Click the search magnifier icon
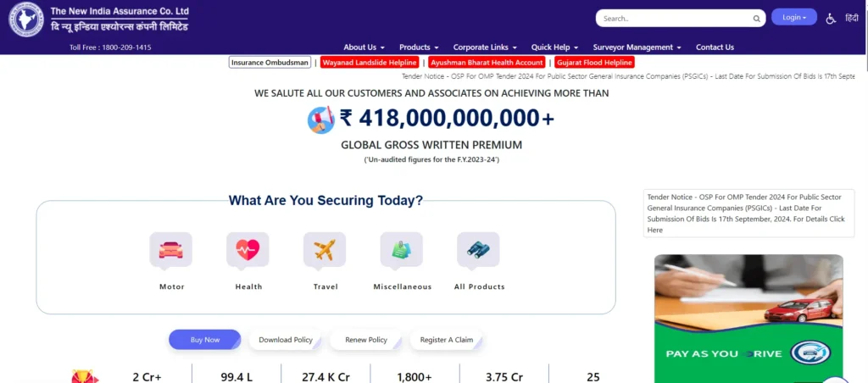 click(x=756, y=18)
